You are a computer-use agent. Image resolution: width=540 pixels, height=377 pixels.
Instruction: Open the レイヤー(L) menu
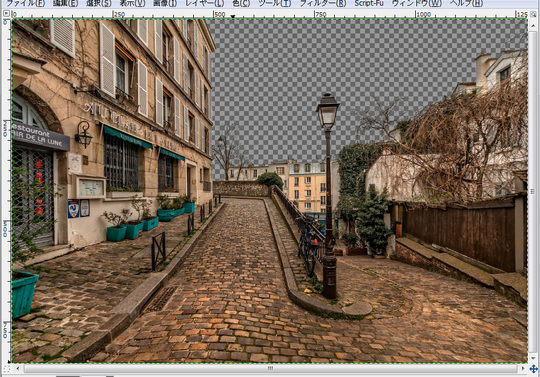(x=205, y=3)
